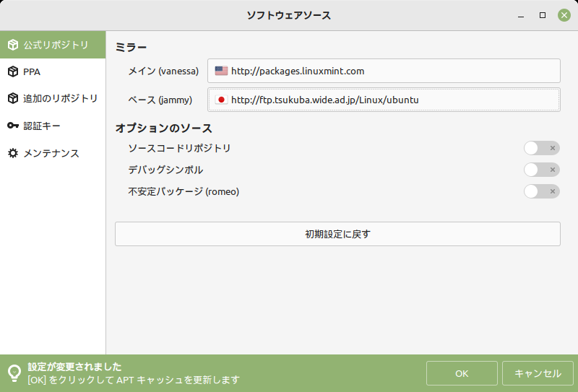The image size is (578, 392).
Task: Enable the ソースコードリポジトリ switch
Action: (x=541, y=148)
